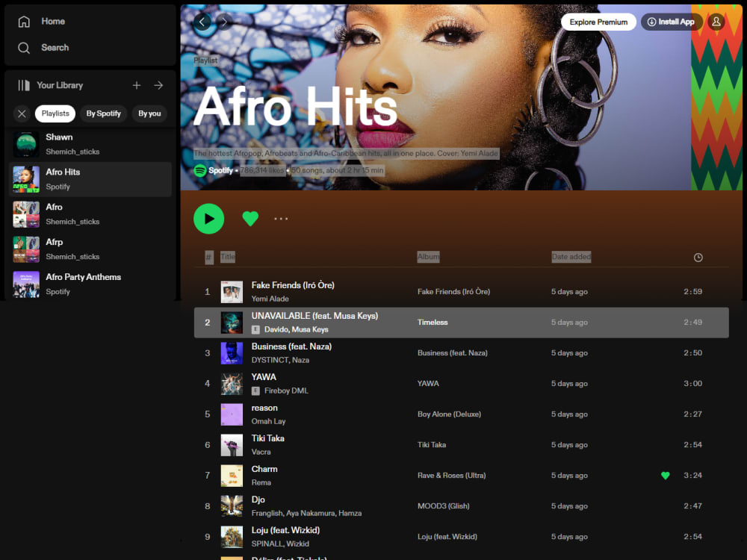Filter library By Spotify
Viewport: 747px width, 560px height.
(103, 113)
